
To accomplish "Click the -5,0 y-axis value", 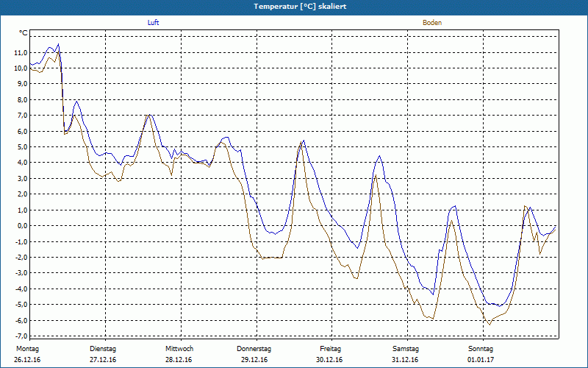I will coord(21,305).
